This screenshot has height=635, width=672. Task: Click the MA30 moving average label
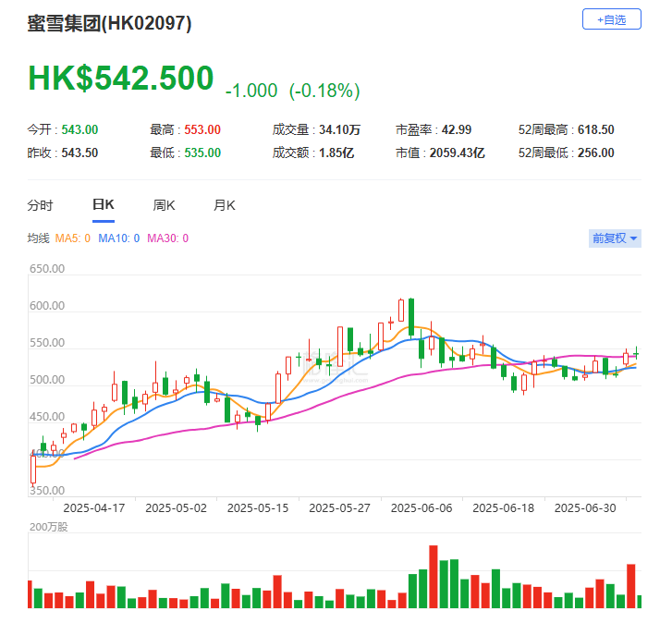click(167, 238)
